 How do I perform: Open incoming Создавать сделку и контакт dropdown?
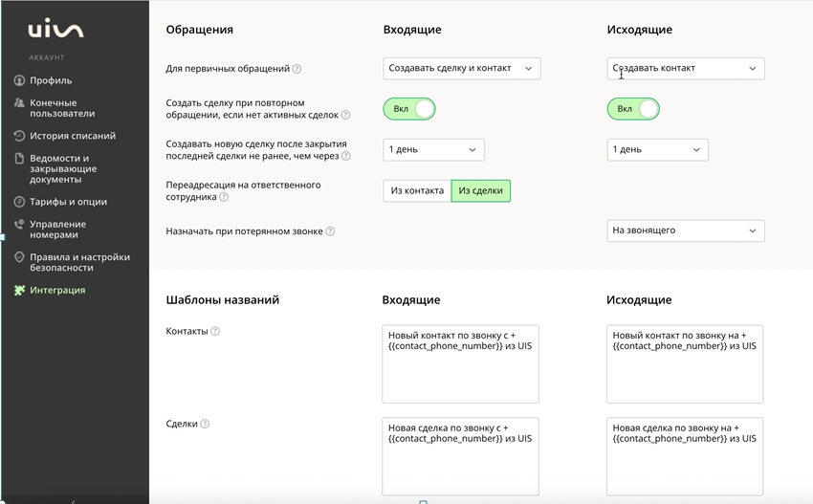(461, 69)
